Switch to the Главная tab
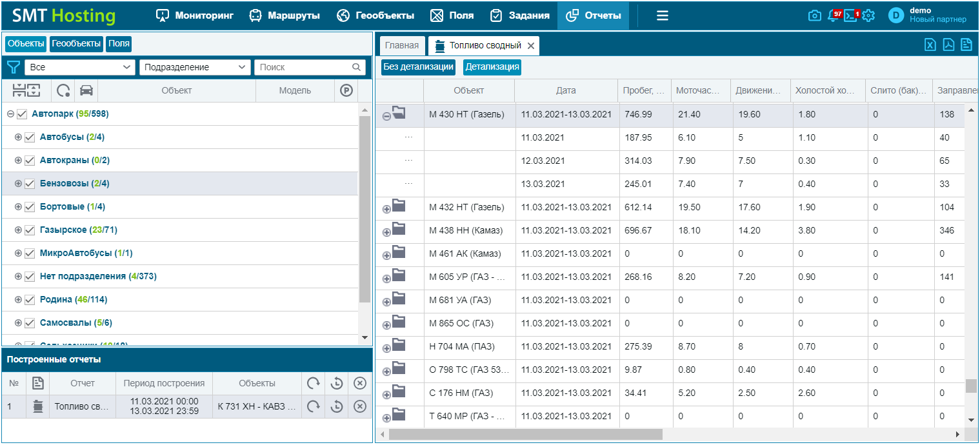Image resolution: width=980 pixels, height=445 pixels. coord(402,46)
